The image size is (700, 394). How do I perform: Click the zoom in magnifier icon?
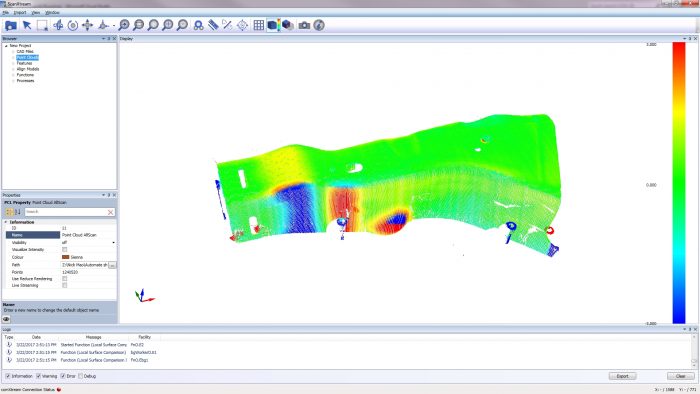[124, 25]
